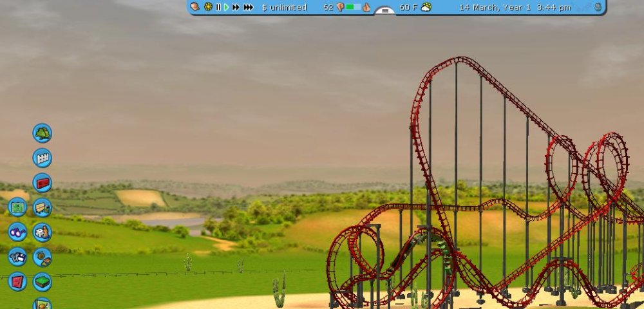
Task: Pause the game simulation
Action: 218,7
